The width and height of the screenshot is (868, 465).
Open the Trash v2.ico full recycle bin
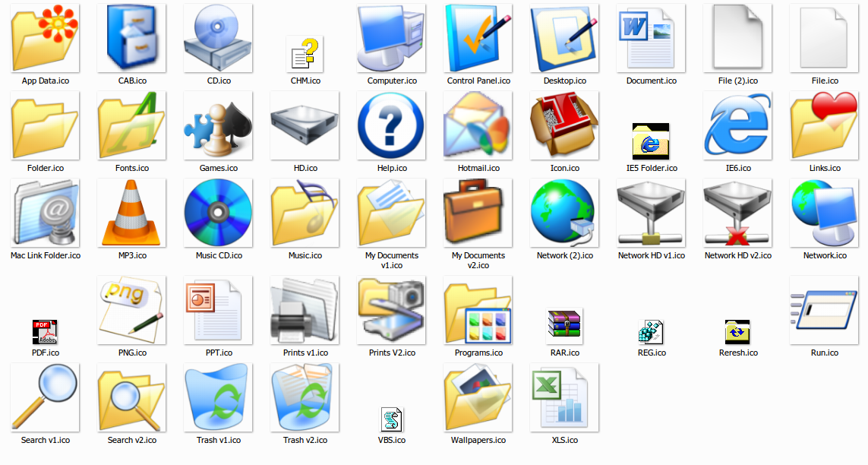tap(305, 398)
